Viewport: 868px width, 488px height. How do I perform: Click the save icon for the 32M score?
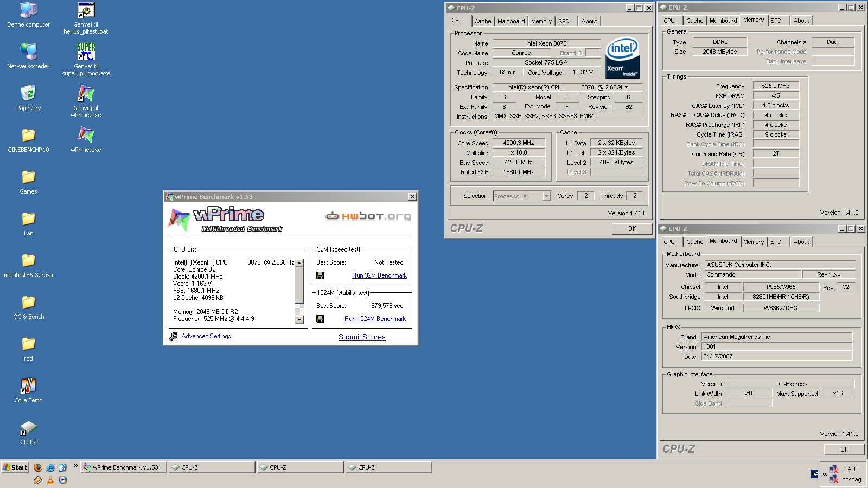tap(320, 275)
